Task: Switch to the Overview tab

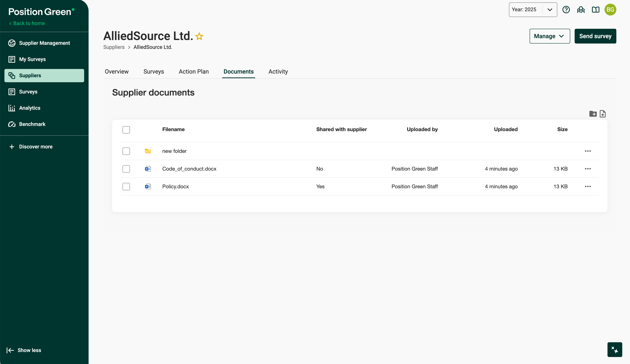Action: click(116, 72)
